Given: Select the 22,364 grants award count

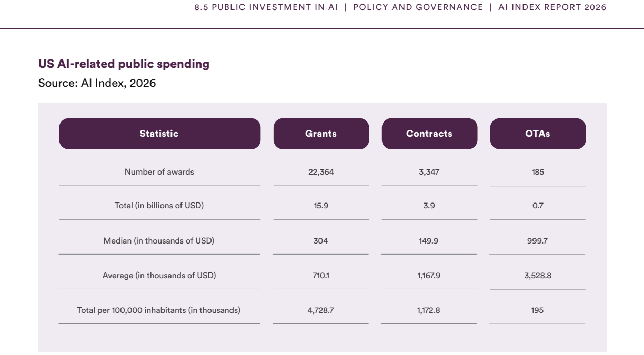Looking at the screenshot, I should click(x=321, y=172).
